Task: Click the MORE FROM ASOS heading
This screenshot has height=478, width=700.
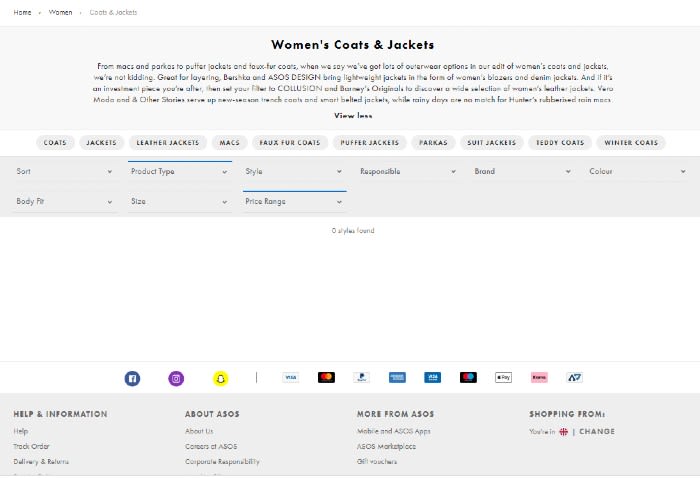Action: click(396, 414)
